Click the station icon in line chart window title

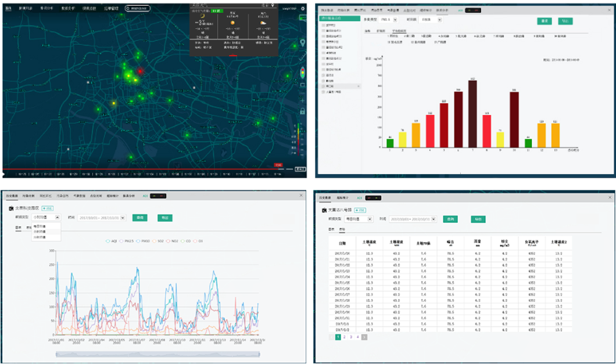[x=11, y=208]
